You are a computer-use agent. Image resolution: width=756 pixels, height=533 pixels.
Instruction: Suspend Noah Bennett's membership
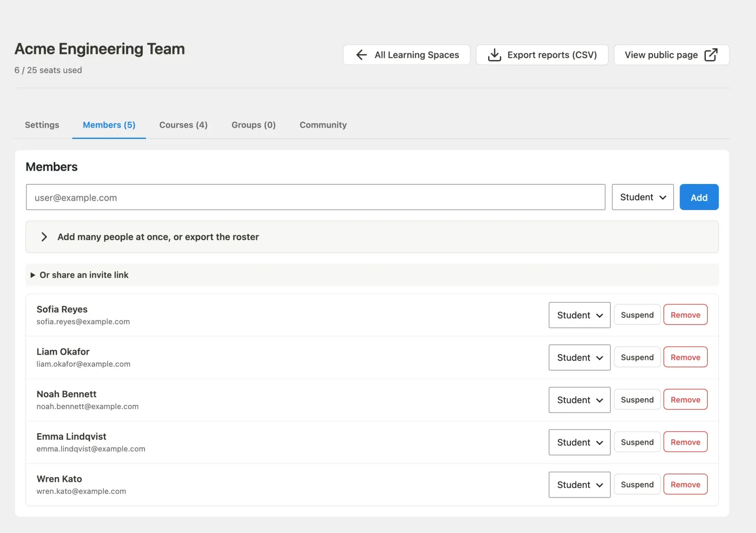637,400
